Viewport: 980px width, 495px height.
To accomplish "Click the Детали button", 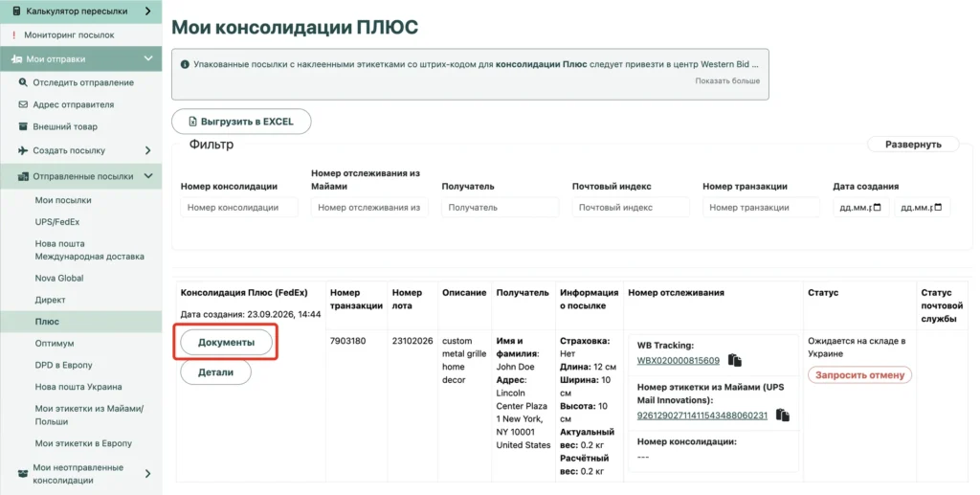I will tap(215, 371).
